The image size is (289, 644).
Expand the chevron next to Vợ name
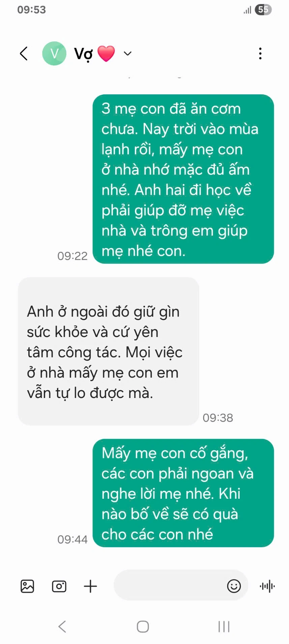(127, 54)
